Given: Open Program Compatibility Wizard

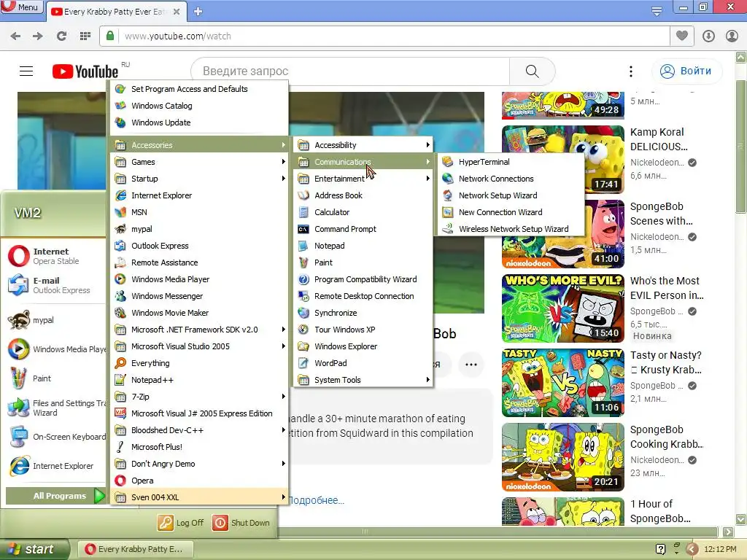Looking at the screenshot, I should [x=363, y=279].
